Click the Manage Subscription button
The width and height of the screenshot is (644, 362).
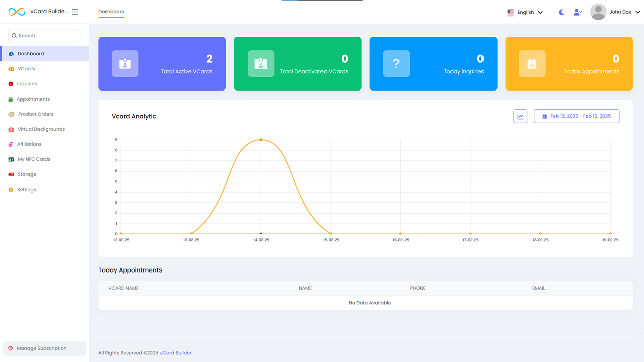(x=44, y=348)
